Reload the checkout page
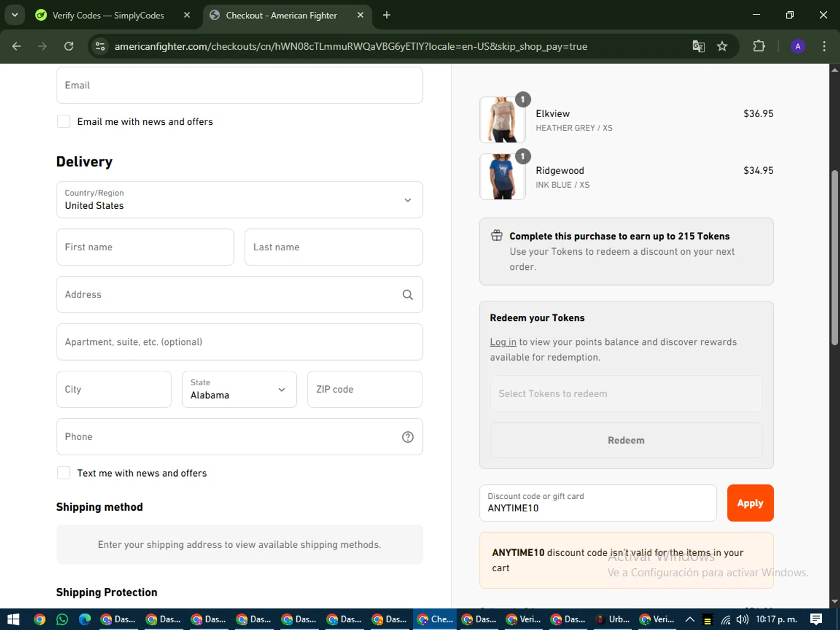The width and height of the screenshot is (840, 630). [x=69, y=46]
